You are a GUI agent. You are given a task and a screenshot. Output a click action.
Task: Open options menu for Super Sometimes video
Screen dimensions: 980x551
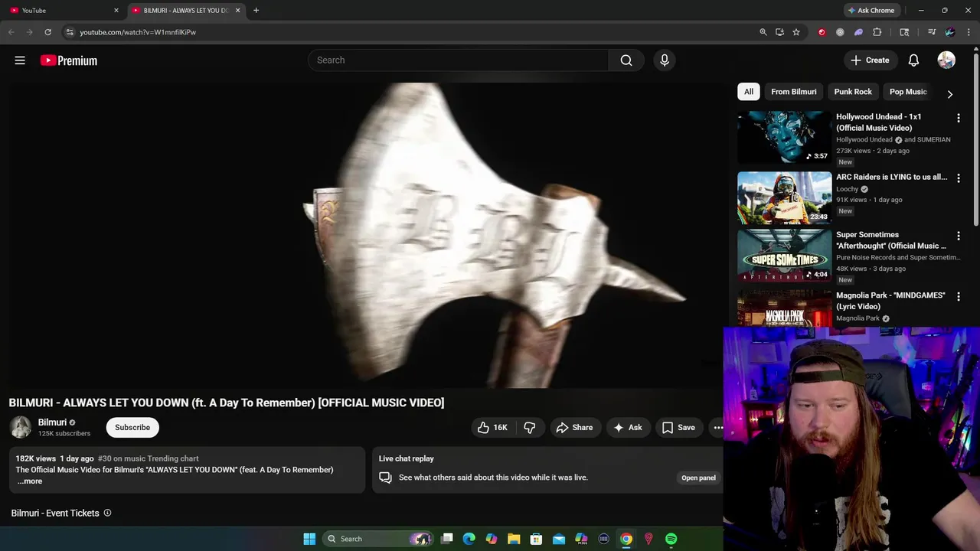[959, 236]
